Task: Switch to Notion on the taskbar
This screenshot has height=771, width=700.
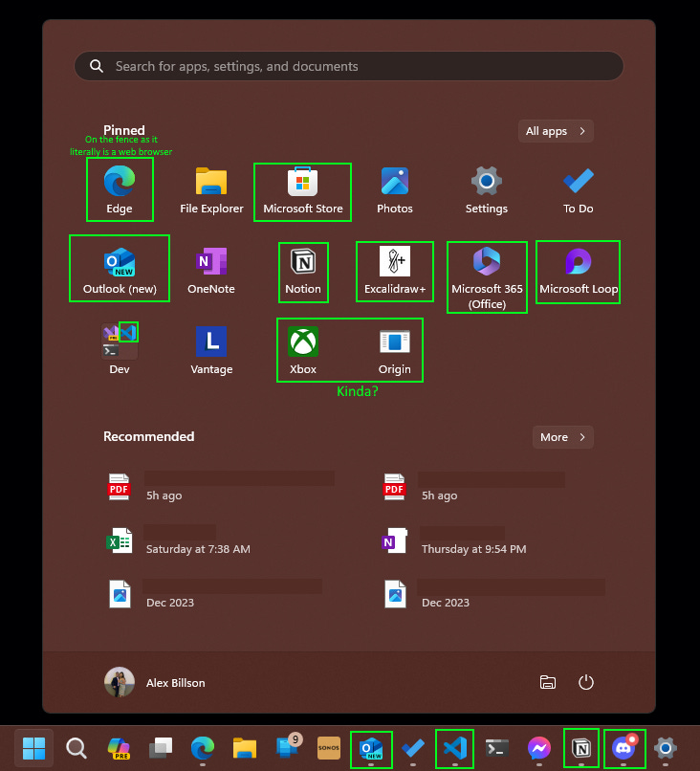Action: [x=581, y=748]
